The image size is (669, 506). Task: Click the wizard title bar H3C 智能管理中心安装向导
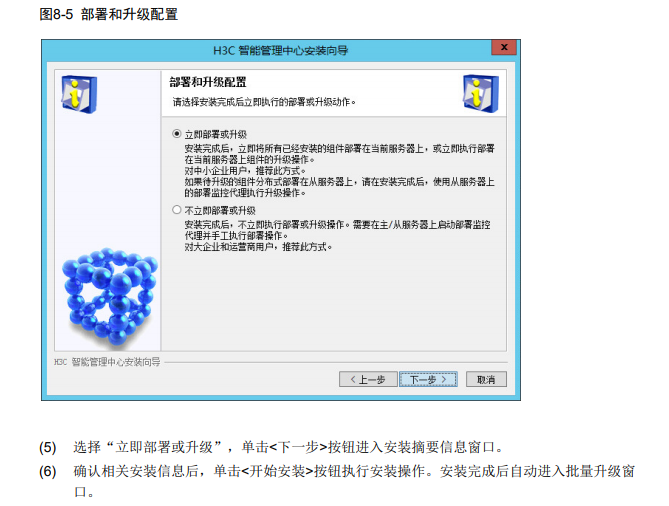(280, 50)
